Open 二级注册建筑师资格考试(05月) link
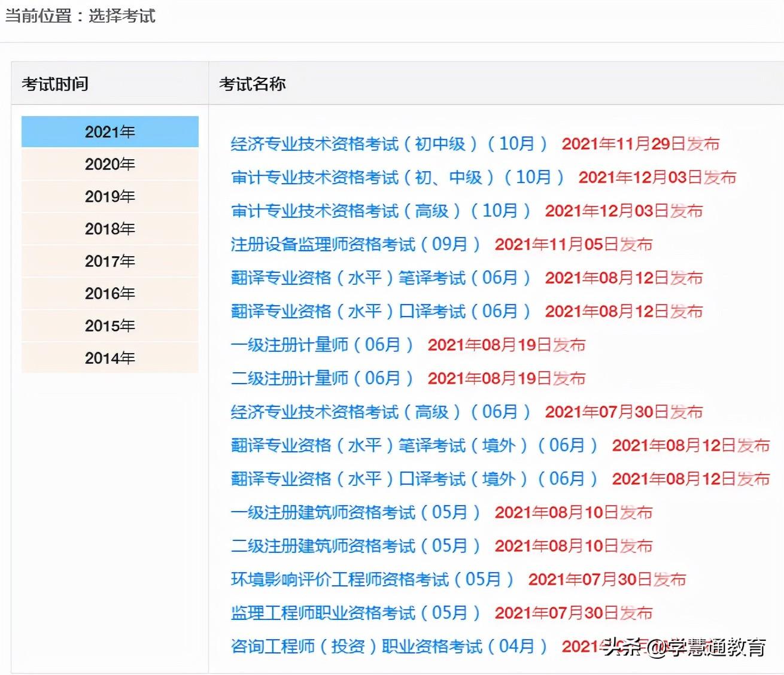 point(355,546)
